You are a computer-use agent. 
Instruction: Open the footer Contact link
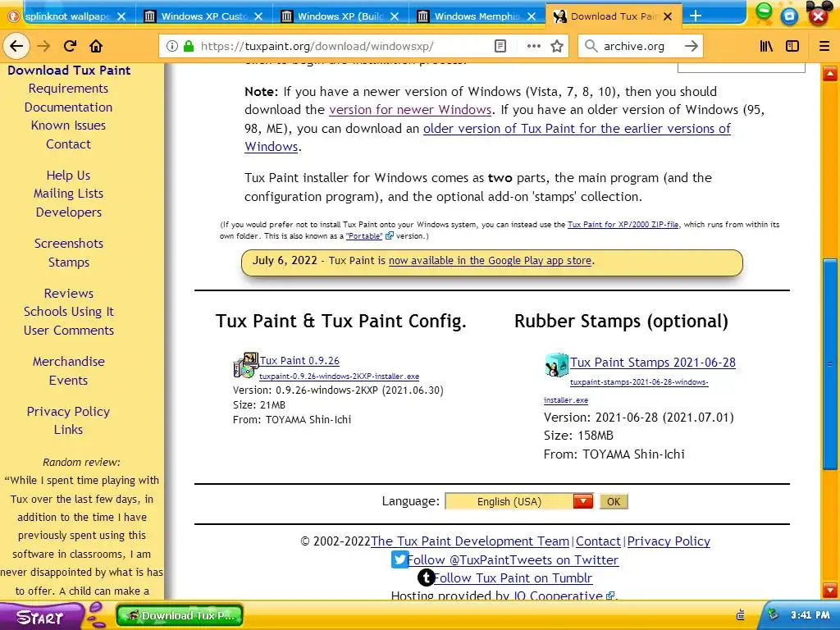tap(598, 541)
